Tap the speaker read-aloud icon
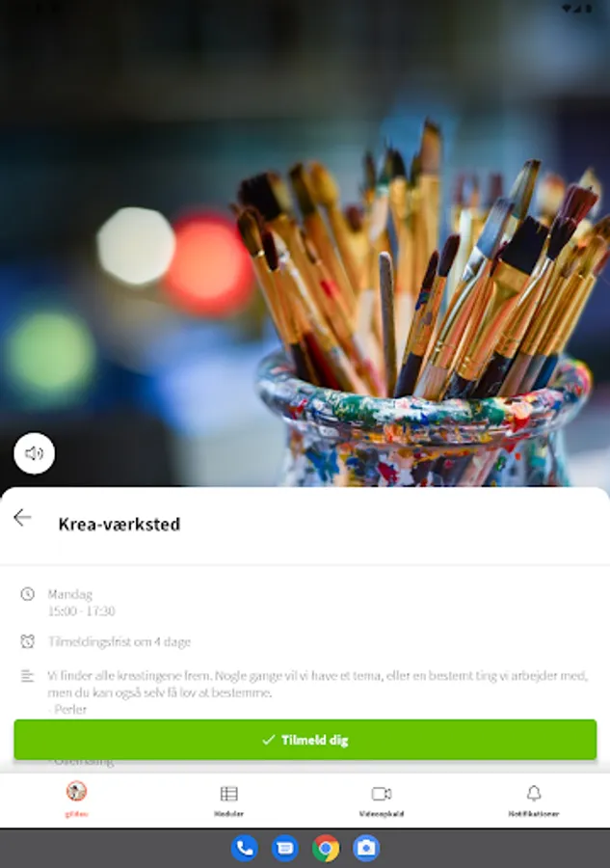Image resolution: width=610 pixels, height=868 pixels. click(x=35, y=453)
